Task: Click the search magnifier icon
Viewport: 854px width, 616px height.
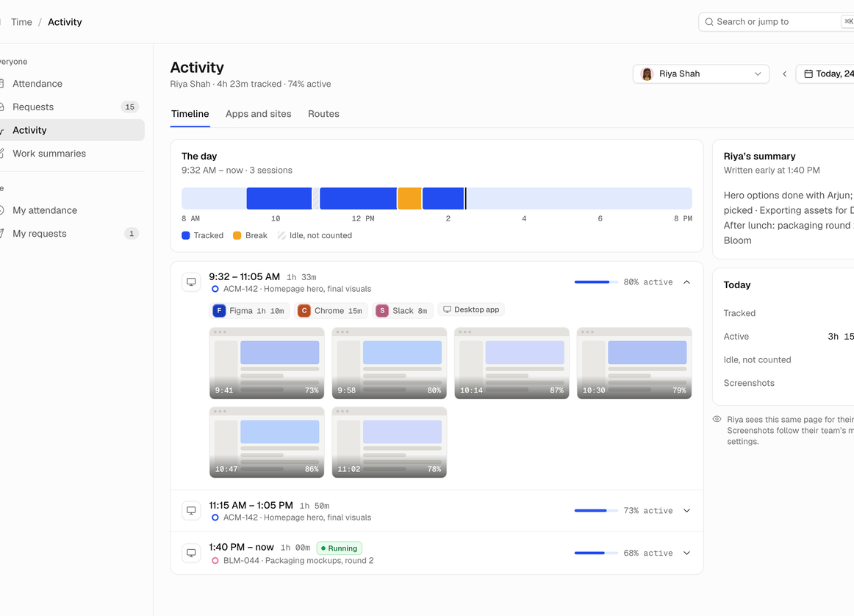Action: 709,22
